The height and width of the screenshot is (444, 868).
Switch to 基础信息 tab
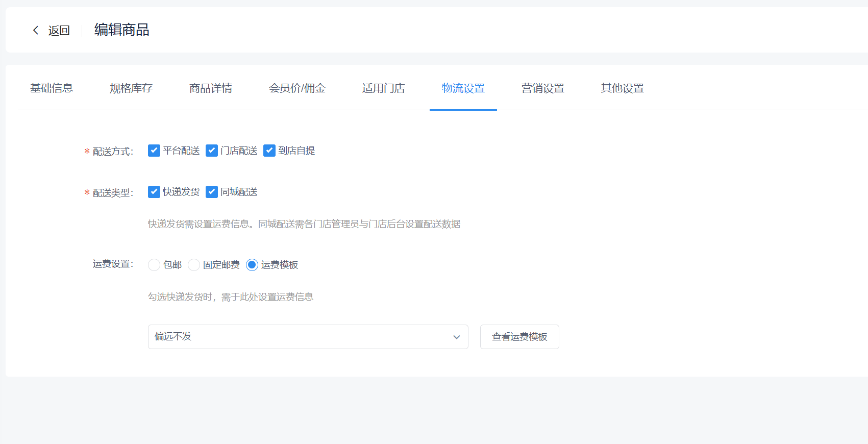coord(52,88)
